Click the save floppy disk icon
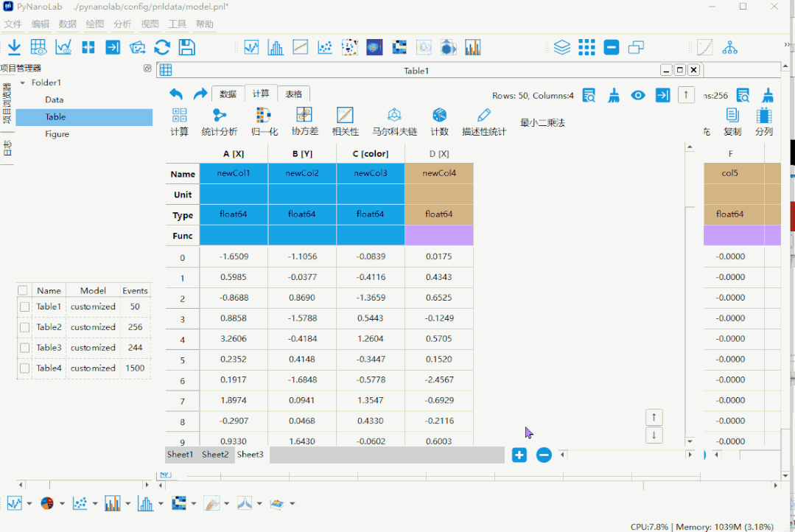Viewport: 795px width, 532px height. [x=186, y=47]
